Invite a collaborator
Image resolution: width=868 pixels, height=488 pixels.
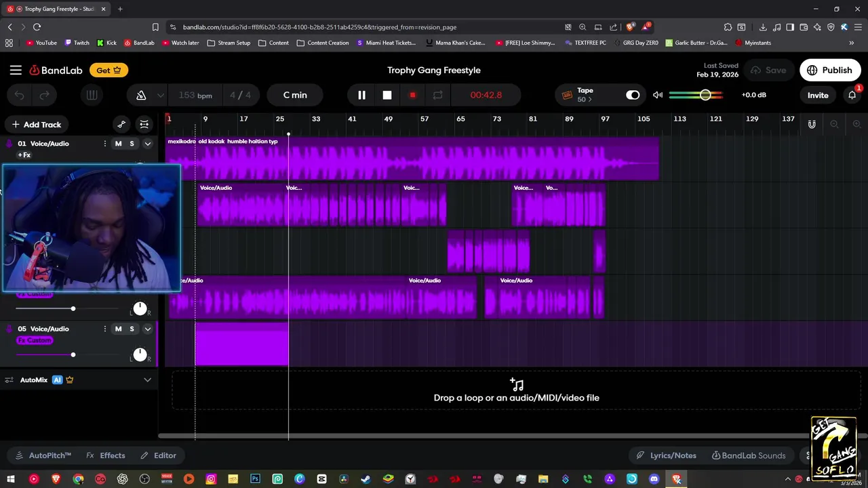(818, 96)
